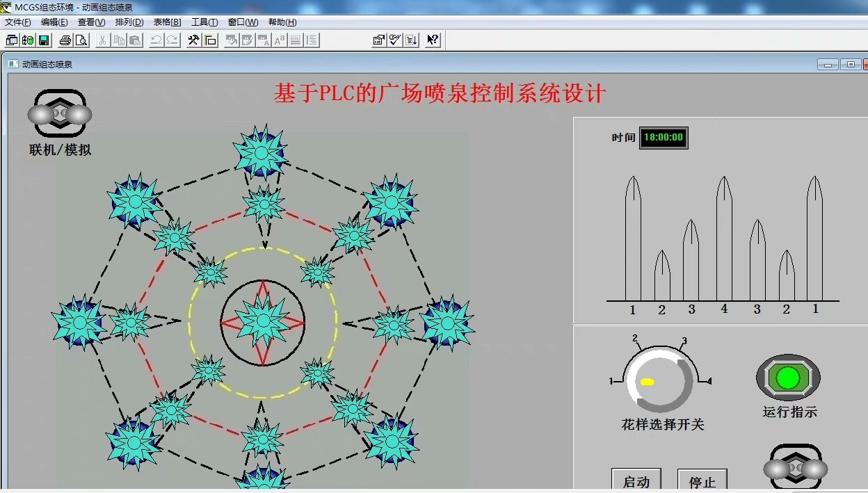Open the 编辑(E) menu
868x493 pixels.
coord(54,22)
